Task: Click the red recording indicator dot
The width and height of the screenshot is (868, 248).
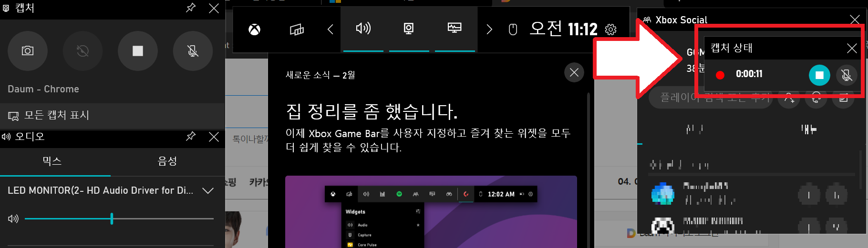Action: 720,75
